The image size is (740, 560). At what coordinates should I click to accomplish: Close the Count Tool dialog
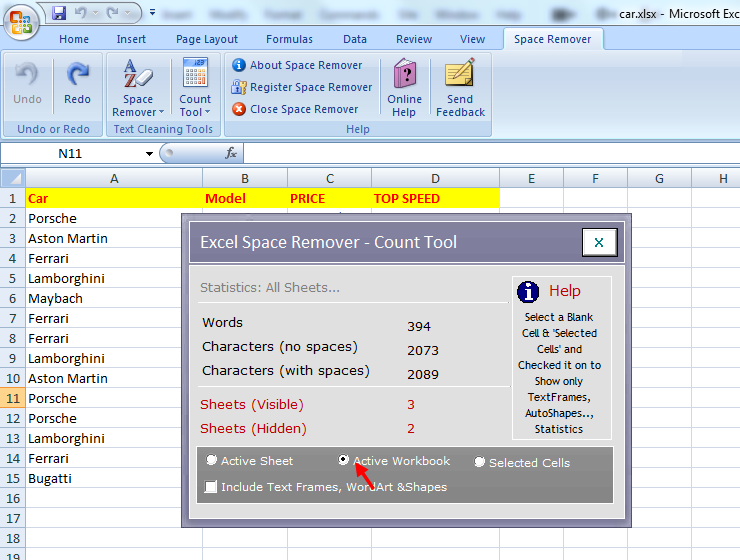point(599,242)
